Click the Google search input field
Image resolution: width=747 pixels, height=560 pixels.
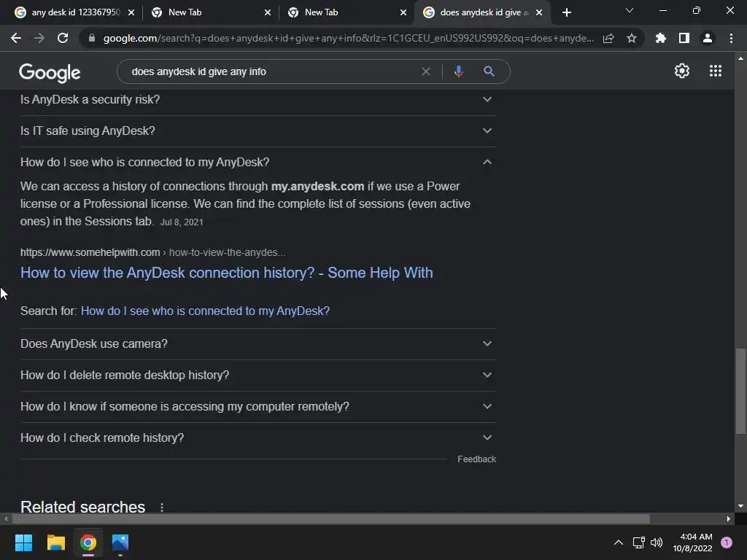coord(271,71)
